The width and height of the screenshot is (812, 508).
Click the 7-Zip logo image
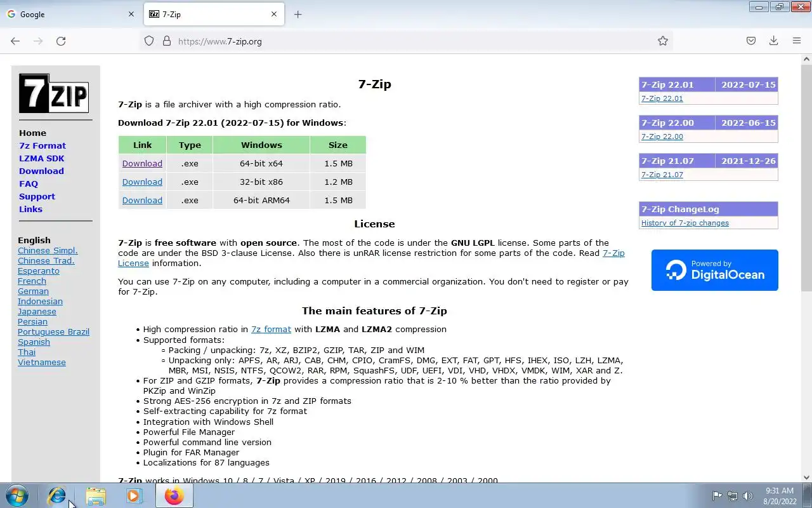click(54, 93)
